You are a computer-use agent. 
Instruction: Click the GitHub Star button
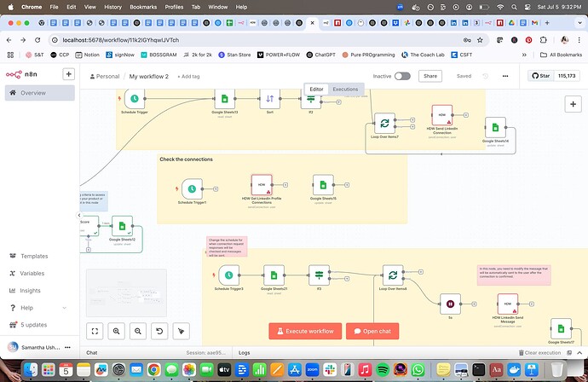point(541,76)
